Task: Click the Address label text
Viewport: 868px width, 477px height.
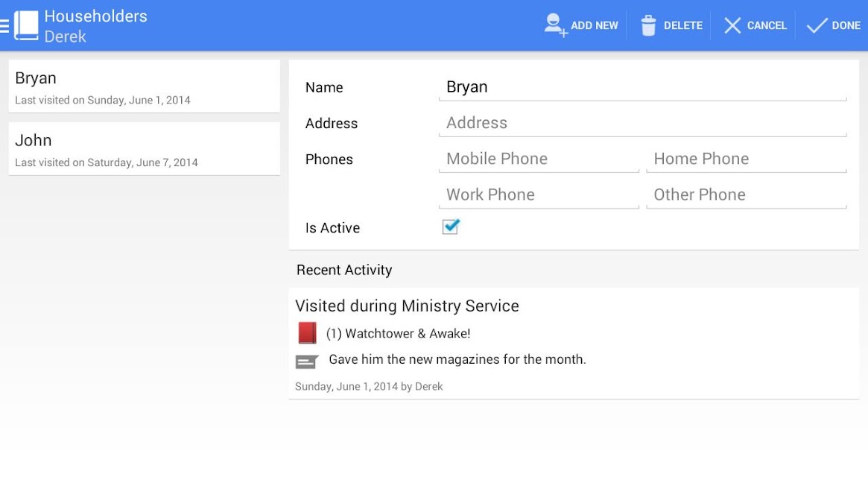Action: pyautogui.click(x=331, y=124)
